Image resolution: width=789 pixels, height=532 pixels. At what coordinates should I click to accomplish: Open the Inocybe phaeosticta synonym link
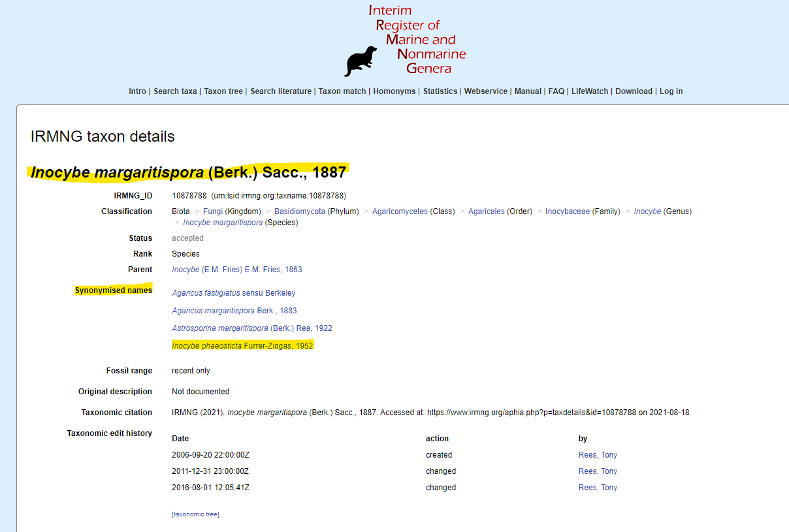coord(242,346)
